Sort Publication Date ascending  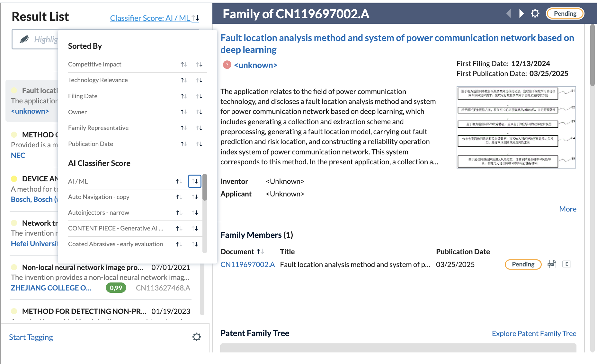tap(183, 144)
